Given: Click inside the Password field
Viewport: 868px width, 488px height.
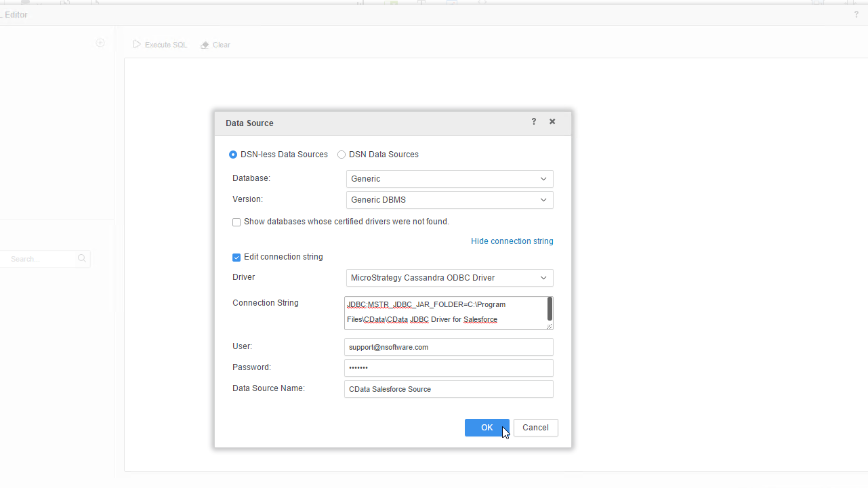Looking at the screenshot, I should click(x=449, y=367).
